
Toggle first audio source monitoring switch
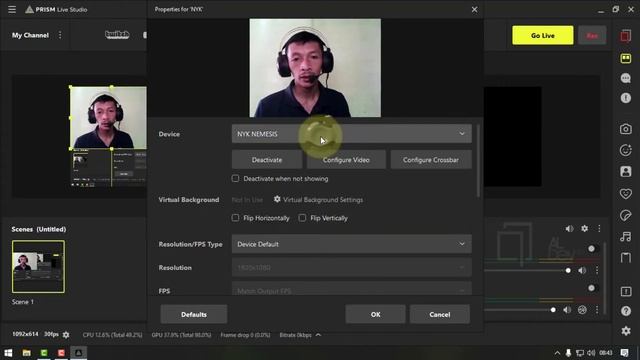[591, 249]
